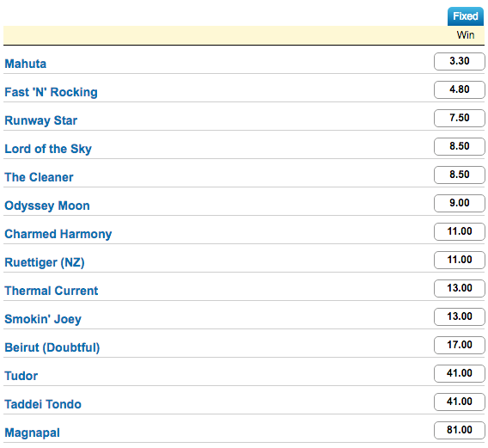The height and width of the screenshot is (448, 488).
Task: Click the 11.00 odds for Charmed Harmony
Action: (460, 231)
